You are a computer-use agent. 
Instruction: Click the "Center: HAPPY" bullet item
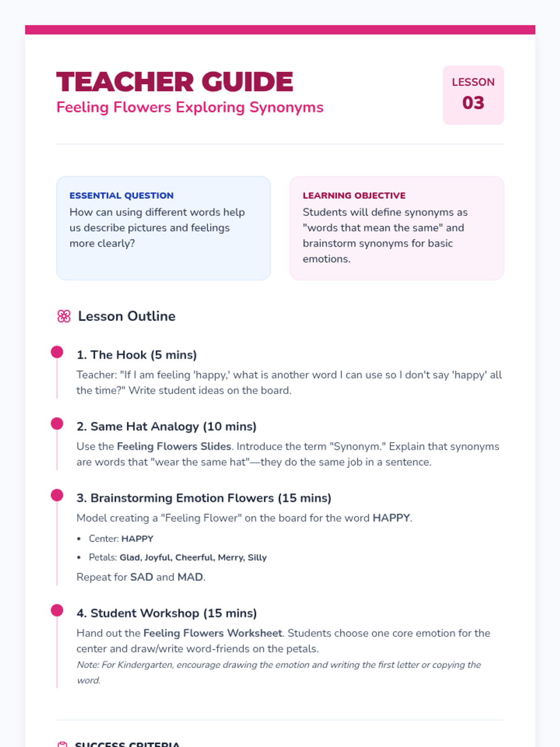(x=121, y=539)
